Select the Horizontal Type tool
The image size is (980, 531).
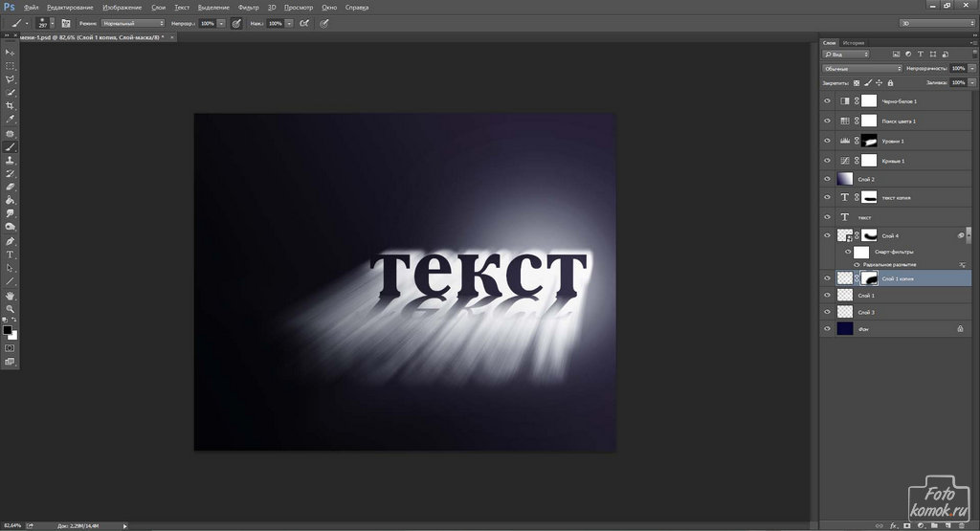click(10, 254)
